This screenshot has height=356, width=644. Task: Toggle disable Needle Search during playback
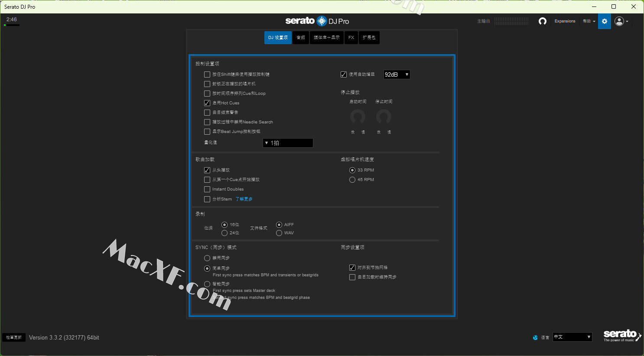coord(207,122)
